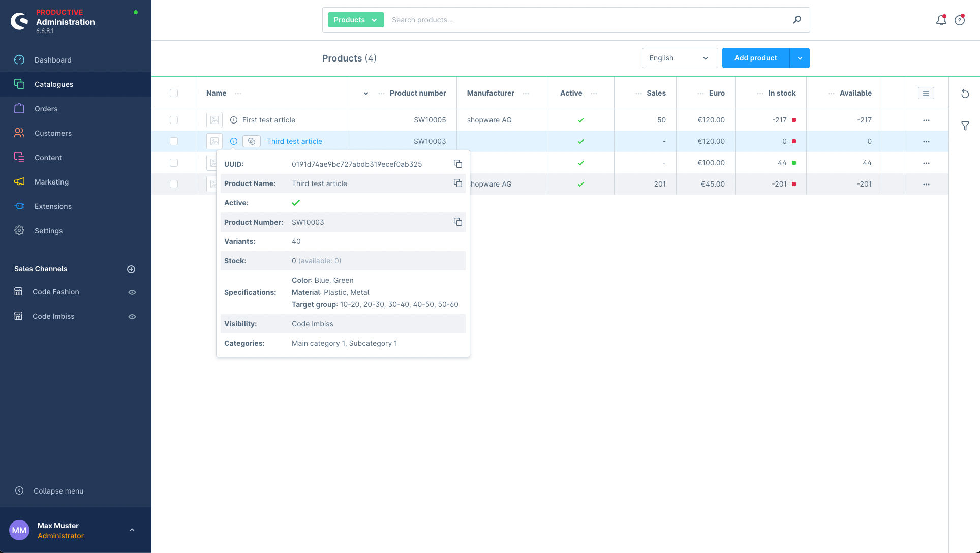Add a new sales channel plus icon
The image size is (980, 553).
pos(131,269)
